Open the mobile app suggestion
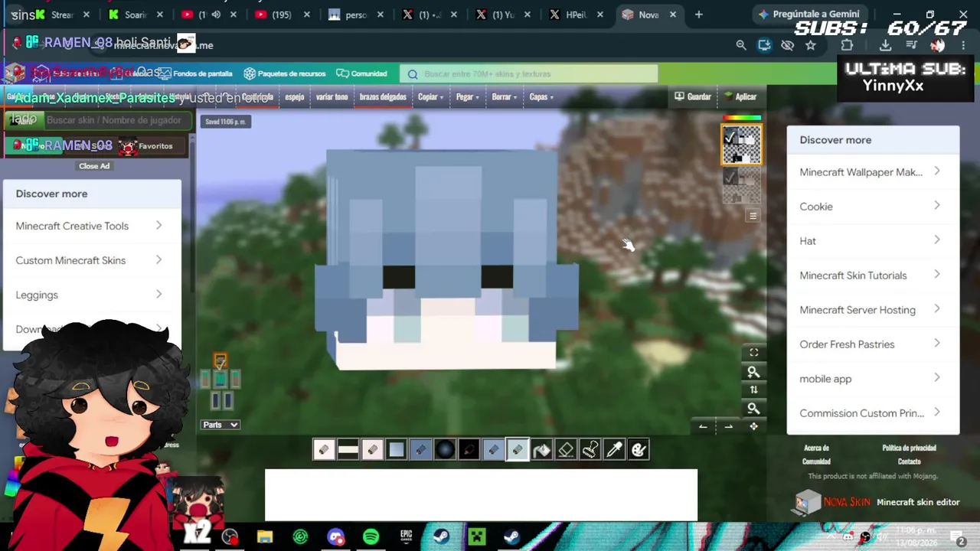Screen dimensions: 980x551 [873, 379]
